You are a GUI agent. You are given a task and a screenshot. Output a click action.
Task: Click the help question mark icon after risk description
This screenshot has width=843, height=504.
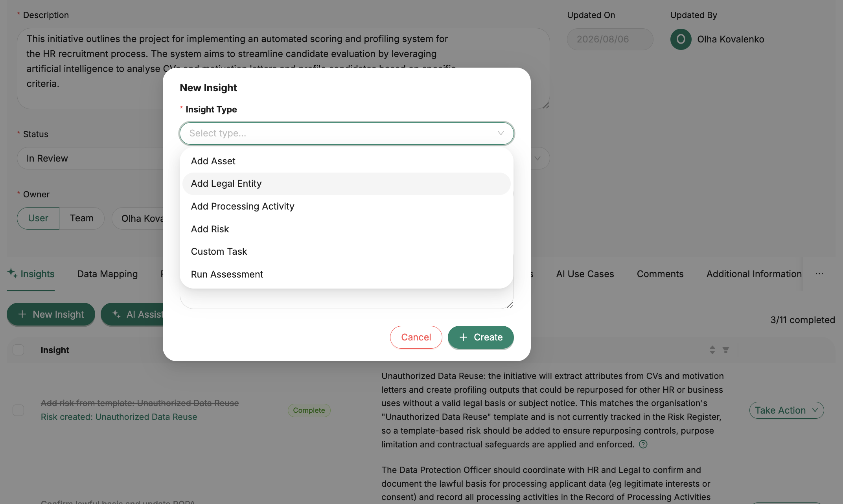643,444
